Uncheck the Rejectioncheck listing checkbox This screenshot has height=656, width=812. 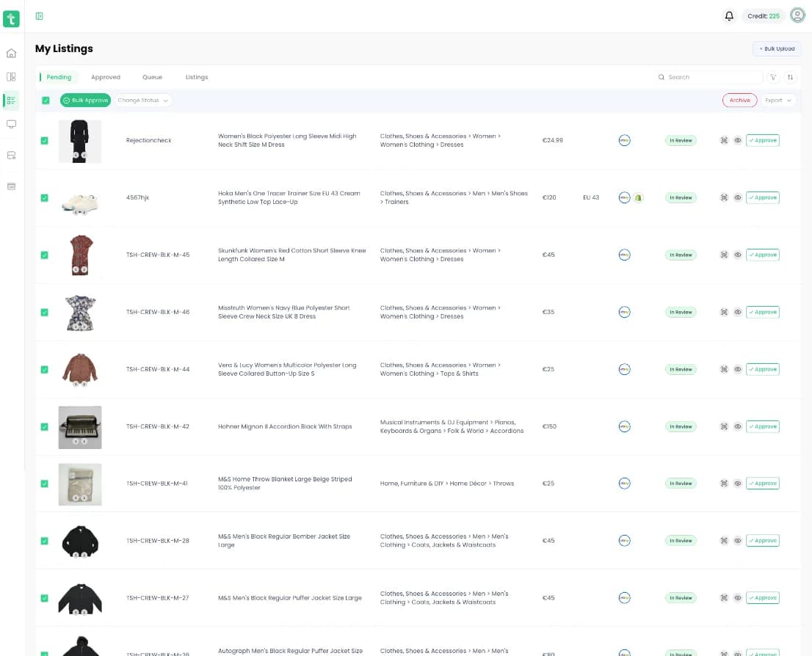pos(45,141)
